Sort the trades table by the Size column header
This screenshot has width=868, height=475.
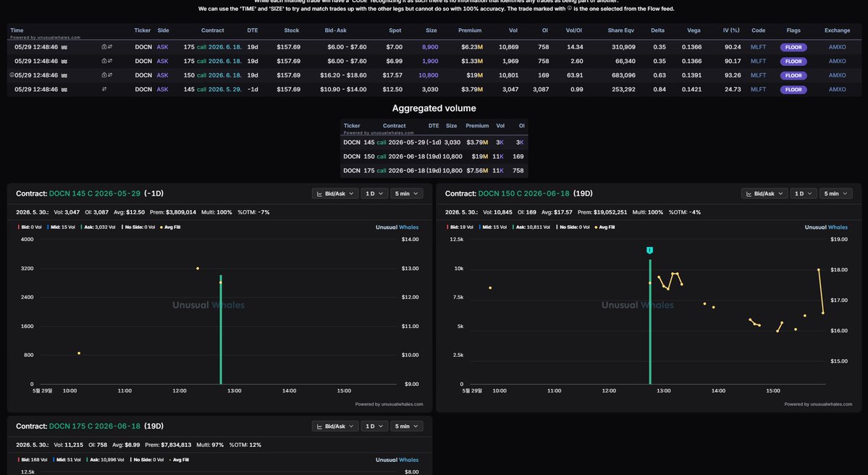click(431, 30)
